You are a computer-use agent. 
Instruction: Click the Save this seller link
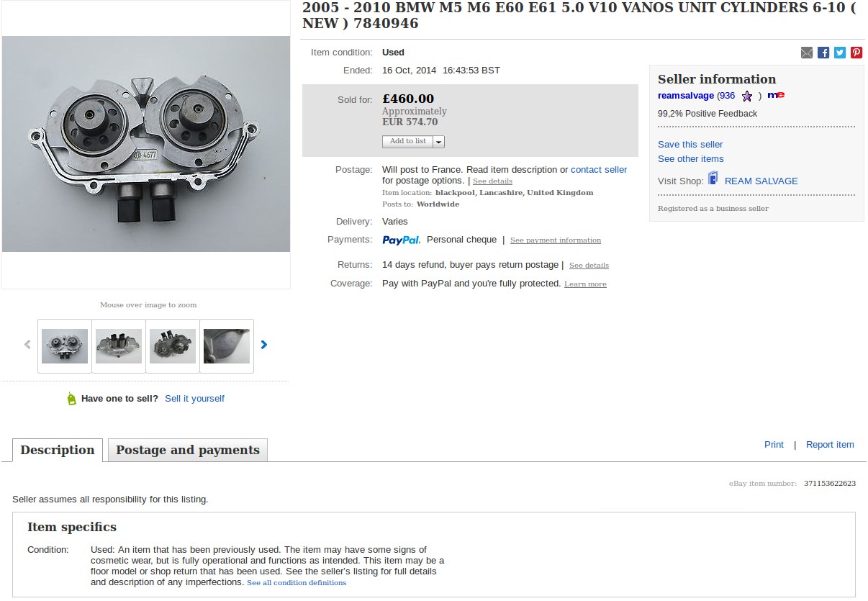click(690, 145)
